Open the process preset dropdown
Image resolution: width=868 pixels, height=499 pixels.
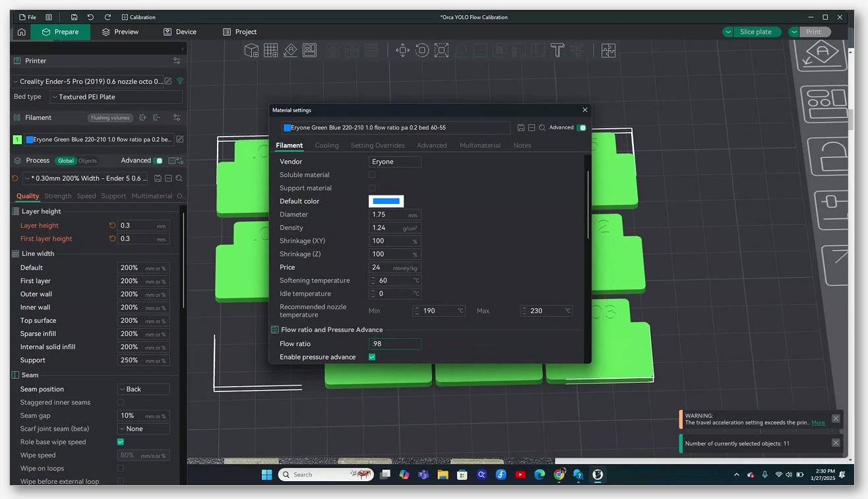[86, 178]
